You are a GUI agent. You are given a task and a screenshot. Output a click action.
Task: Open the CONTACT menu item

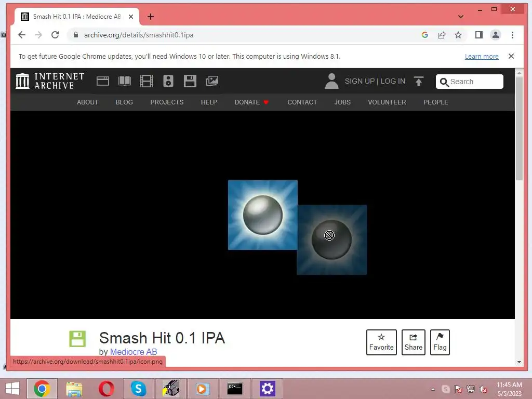pos(302,102)
